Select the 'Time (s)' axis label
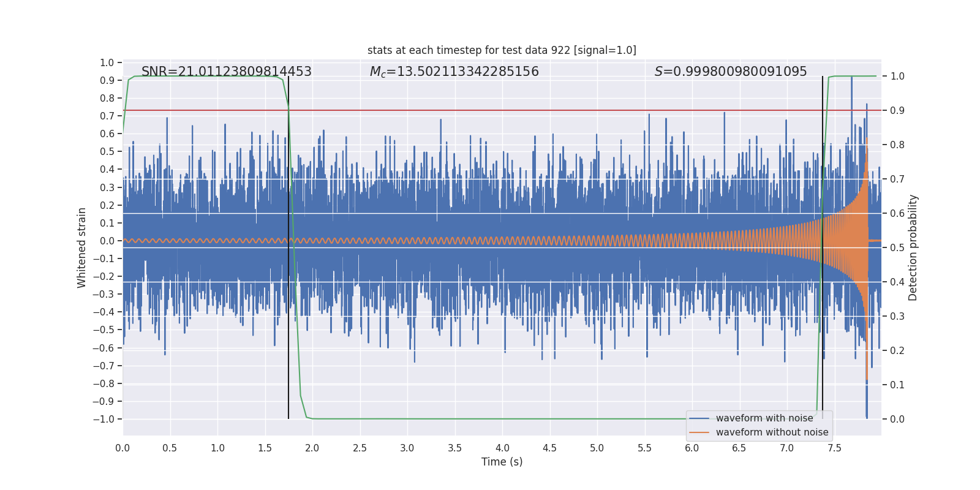 502,462
